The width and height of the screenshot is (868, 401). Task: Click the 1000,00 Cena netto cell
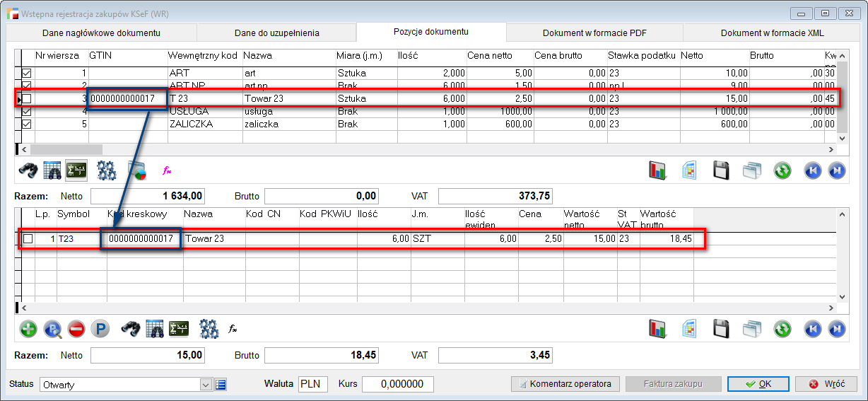click(x=499, y=111)
